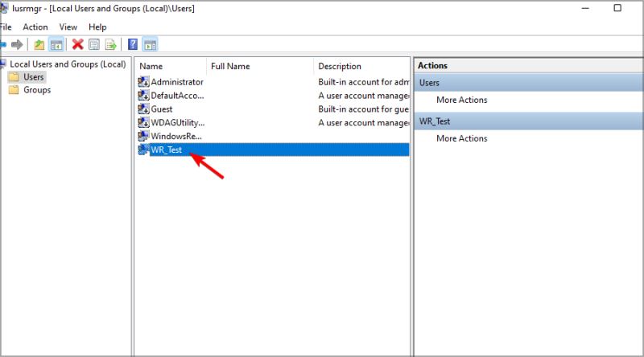Select the Administrator user name
This screenshot has width=644, height=357.
click(177, 82)
